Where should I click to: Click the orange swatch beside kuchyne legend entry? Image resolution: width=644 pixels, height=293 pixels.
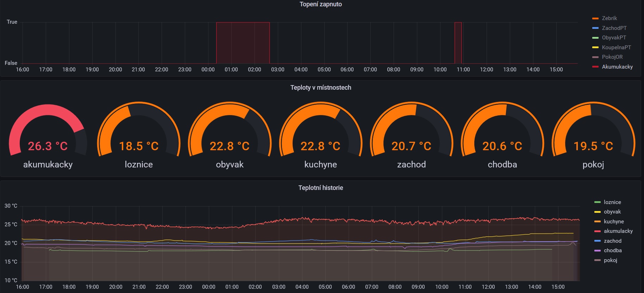[x=597, y=222]
